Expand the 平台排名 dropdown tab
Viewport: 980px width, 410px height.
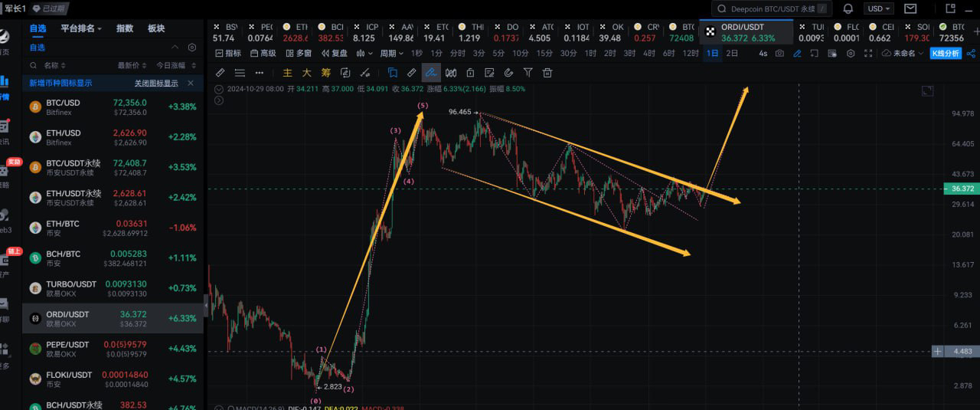(81, 28)
